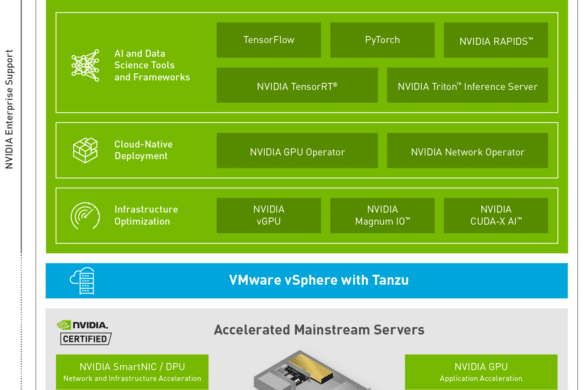The height and width of the screenshot is (390, 585).
Task: Click 'AI and Data Science Tools and Frameworks' label
Action: pyautogui.click(x=152, y=65)
